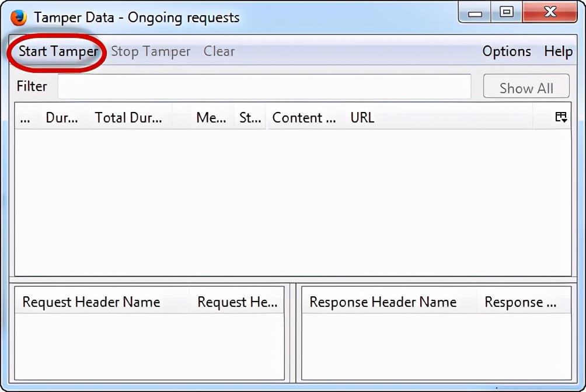Sort by the St... column header
This screenshot has width=586, height=392.
click(250, 117)
